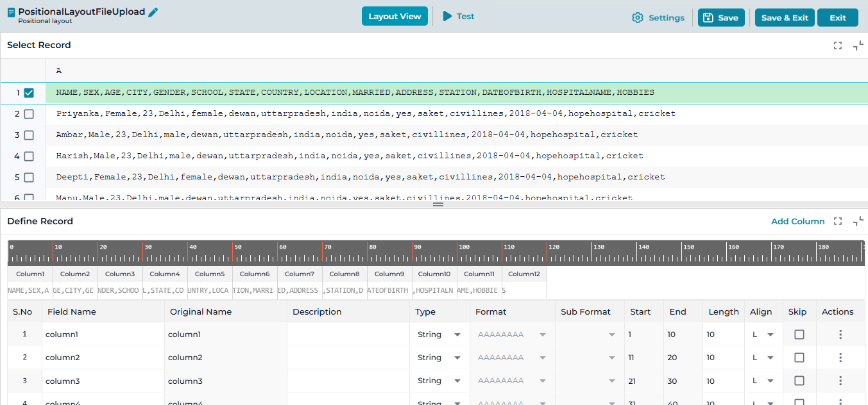The width and height of the screenshot is (868, 405).
Task: Select the Column5 segment in ruler preview
Action: [x=210, y=282]
